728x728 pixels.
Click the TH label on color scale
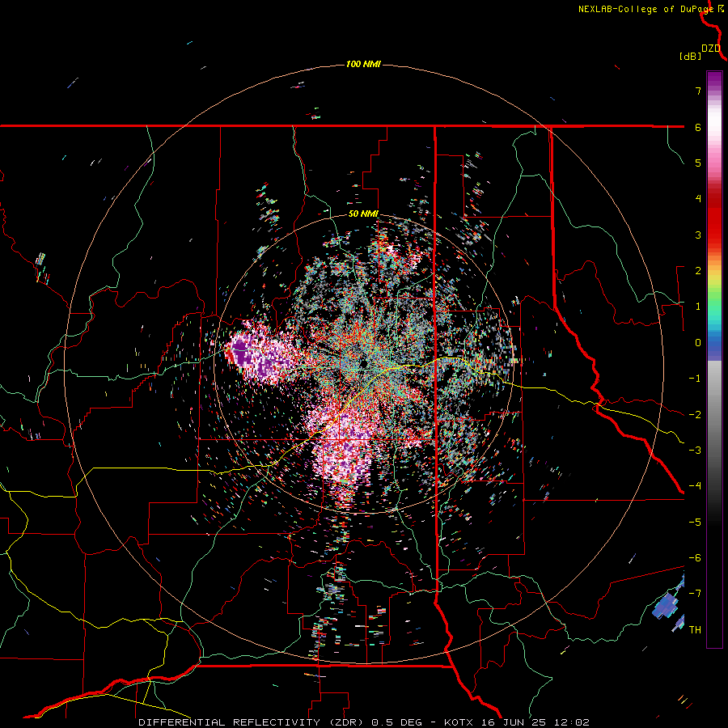[695, 630]
